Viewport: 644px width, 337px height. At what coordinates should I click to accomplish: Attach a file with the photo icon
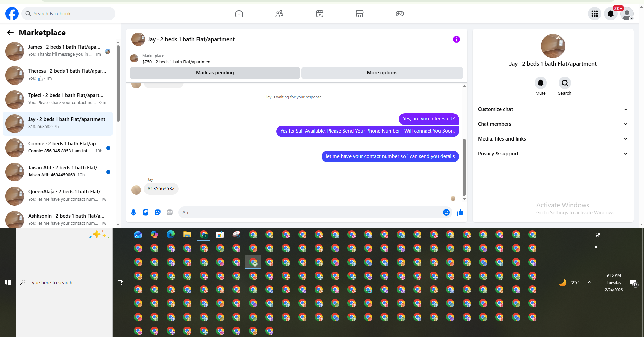(146, 212)
